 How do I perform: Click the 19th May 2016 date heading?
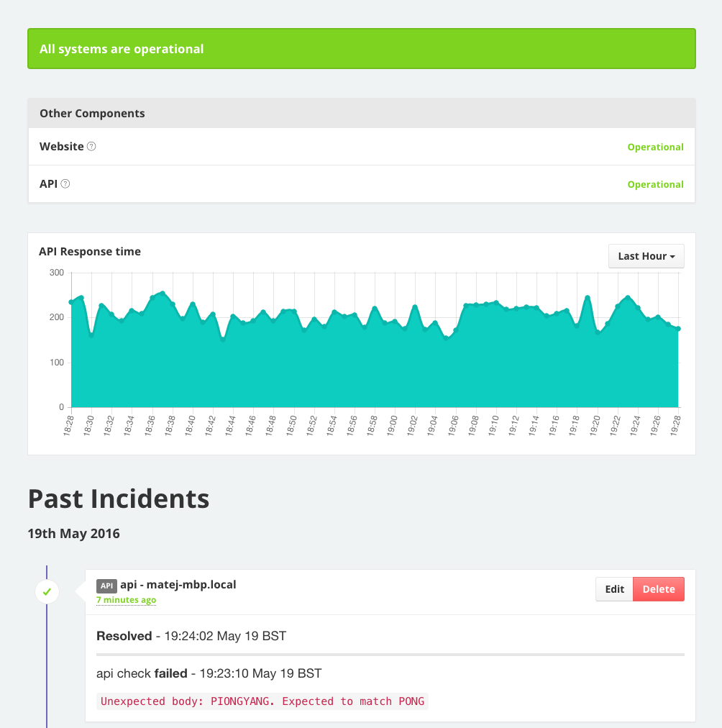[x=73, y=534]
